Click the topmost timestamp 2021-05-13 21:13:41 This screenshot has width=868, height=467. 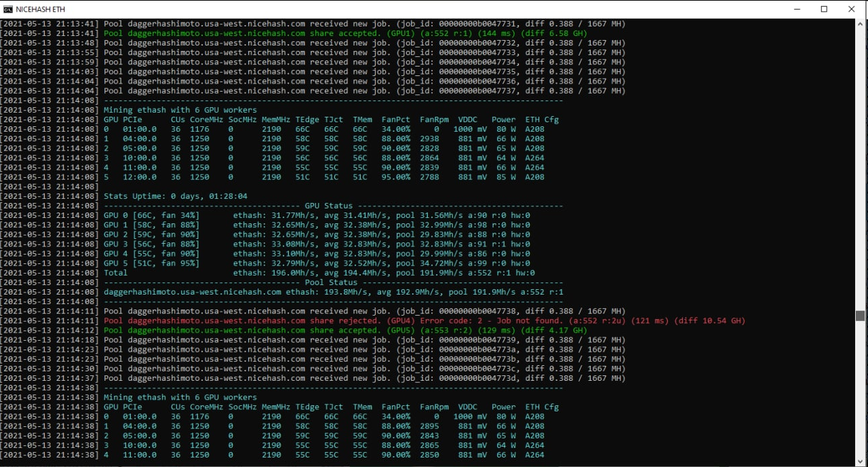[x=47, y=24]
